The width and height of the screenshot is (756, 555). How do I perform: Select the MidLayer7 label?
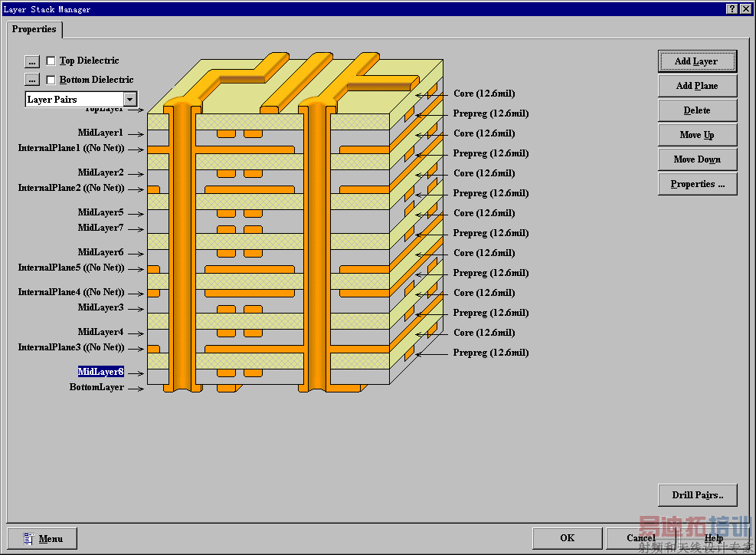pyautogui.click(x=100, y=228)
